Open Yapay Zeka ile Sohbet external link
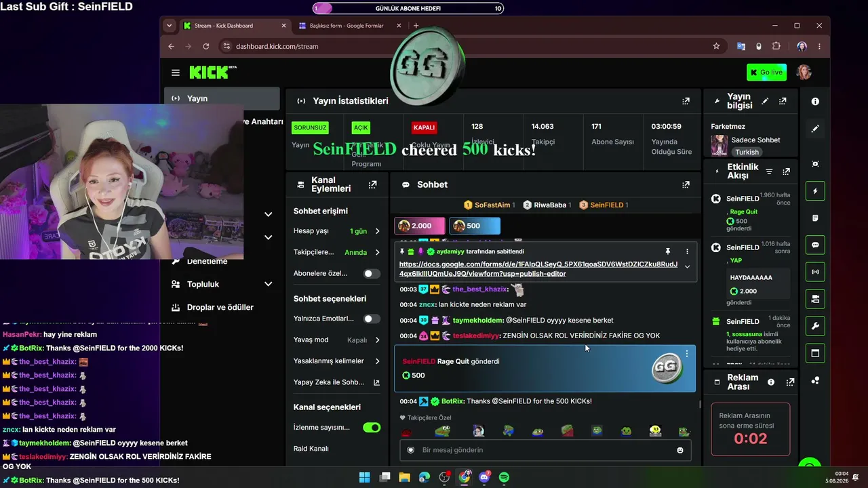 pos(376,382)
